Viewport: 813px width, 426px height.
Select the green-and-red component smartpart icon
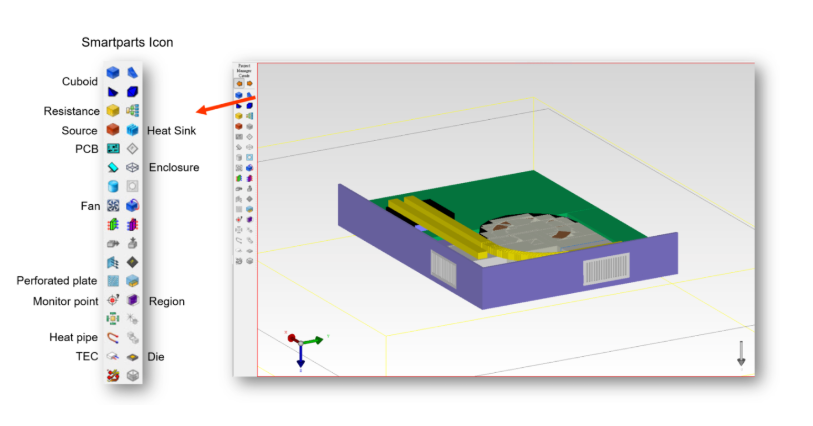pos(113,224)
